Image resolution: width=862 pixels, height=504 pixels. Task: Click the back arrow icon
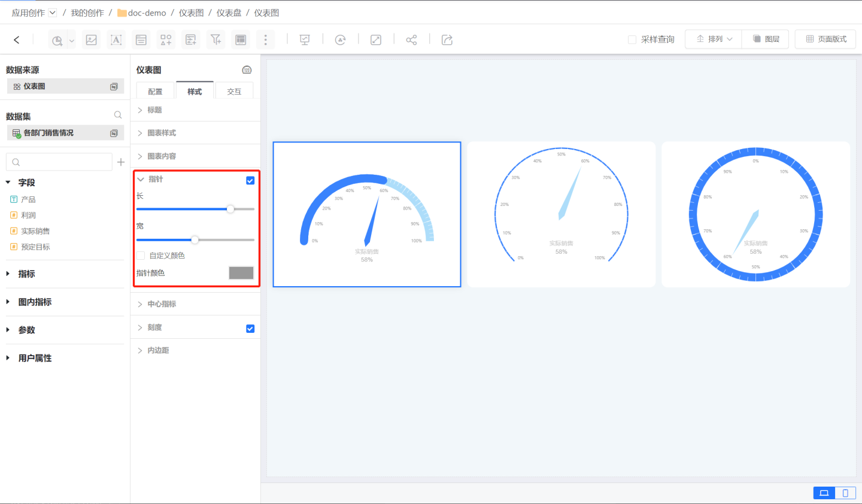click(17, 40)
